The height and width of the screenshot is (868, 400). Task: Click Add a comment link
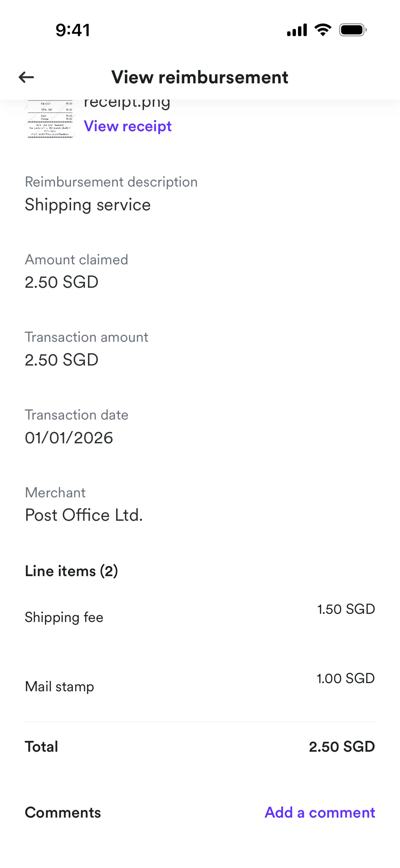(320, 812)
